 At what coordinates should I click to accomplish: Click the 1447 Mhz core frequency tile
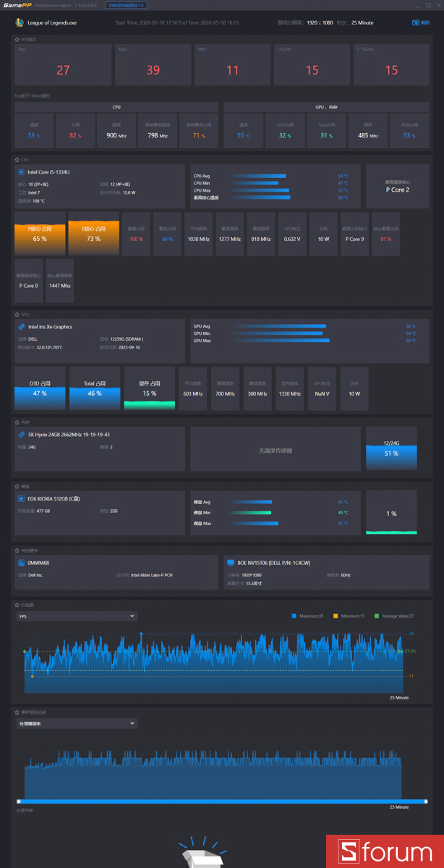point(59,280)
